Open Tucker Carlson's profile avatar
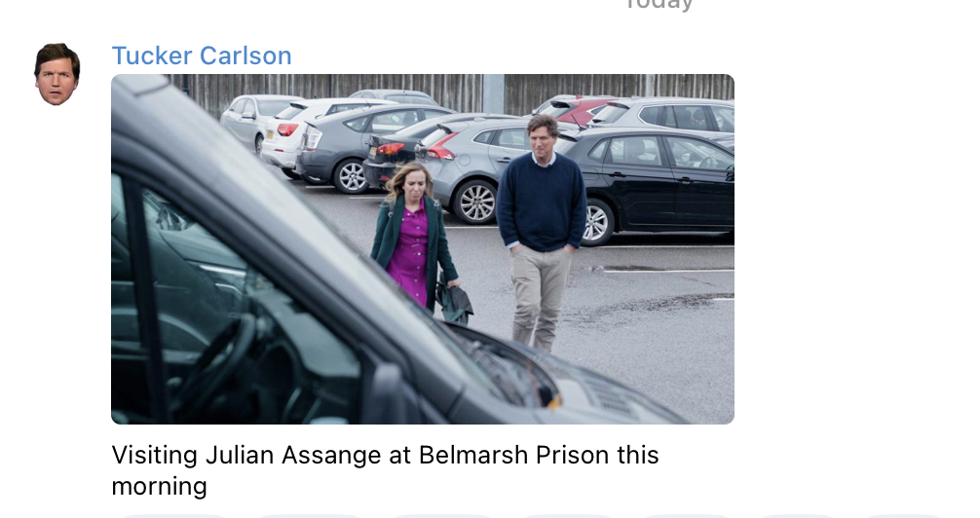 (x=57, y=74)
